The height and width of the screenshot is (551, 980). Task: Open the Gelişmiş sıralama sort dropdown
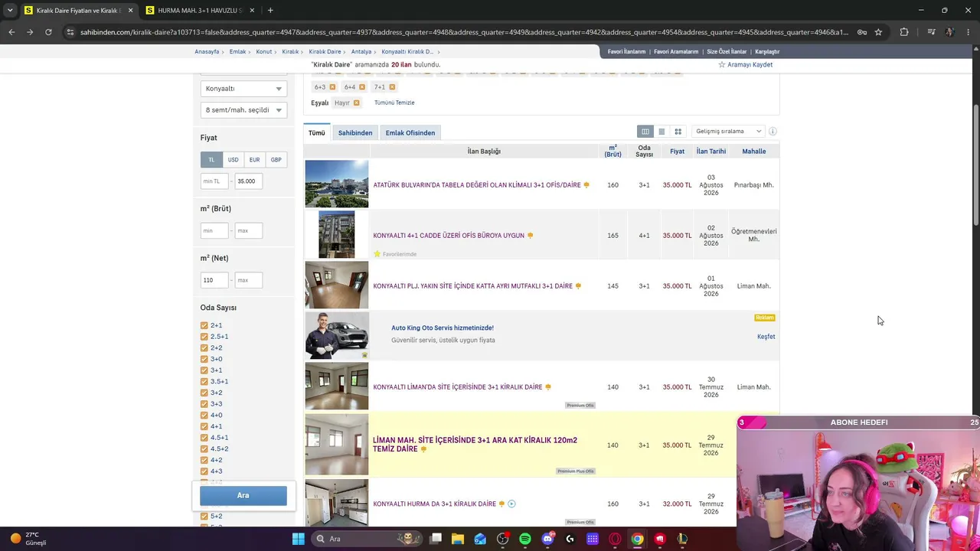727,132
